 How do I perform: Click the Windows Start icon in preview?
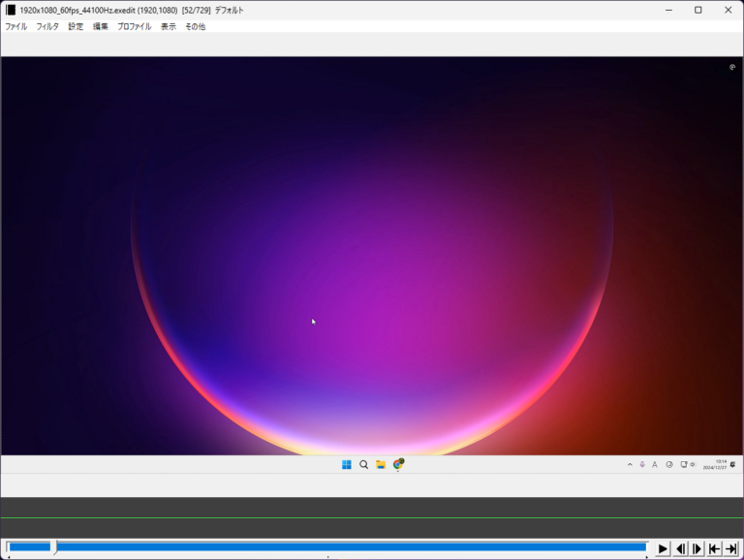[x=347, y=465]
